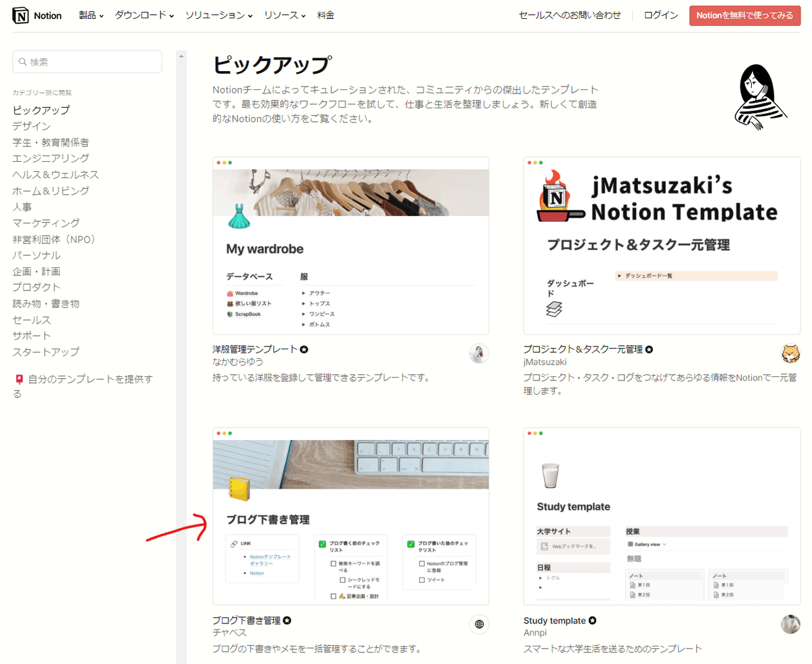The height and width of the screenshot is (664, 812).
Task: Open the ソリューション dropdown
Action: [219, 15]
